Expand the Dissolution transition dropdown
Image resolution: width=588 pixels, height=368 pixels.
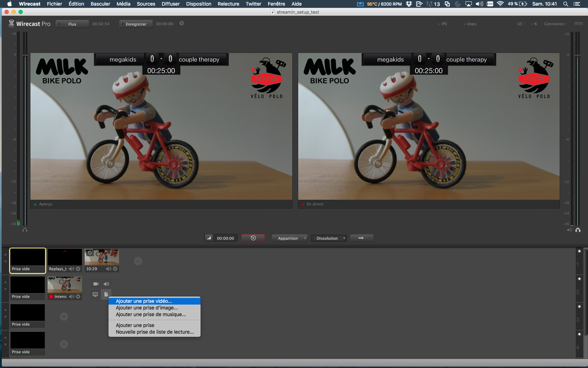pos(329,238)
